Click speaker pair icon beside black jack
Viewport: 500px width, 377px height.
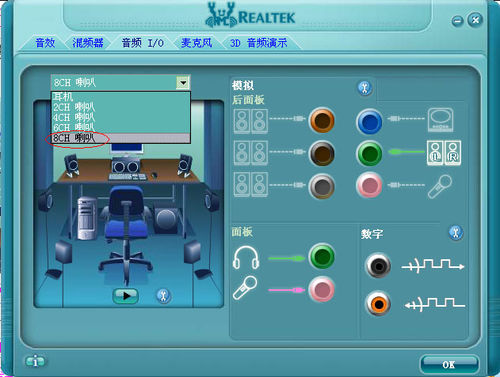click(x=251, y=153)
